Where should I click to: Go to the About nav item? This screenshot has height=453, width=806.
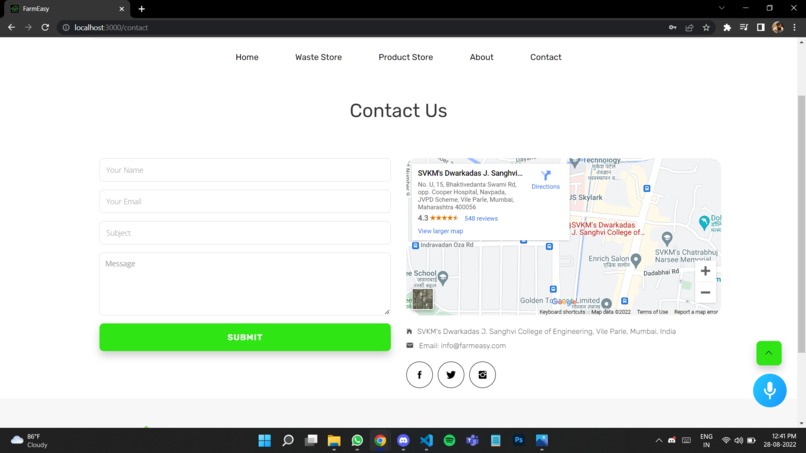tap(481, 57)
